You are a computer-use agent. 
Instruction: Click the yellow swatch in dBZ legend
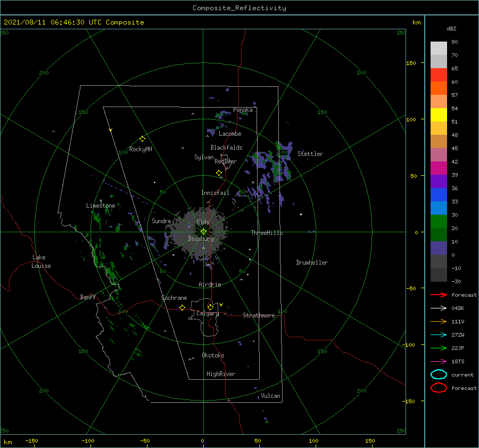(439, 115)
